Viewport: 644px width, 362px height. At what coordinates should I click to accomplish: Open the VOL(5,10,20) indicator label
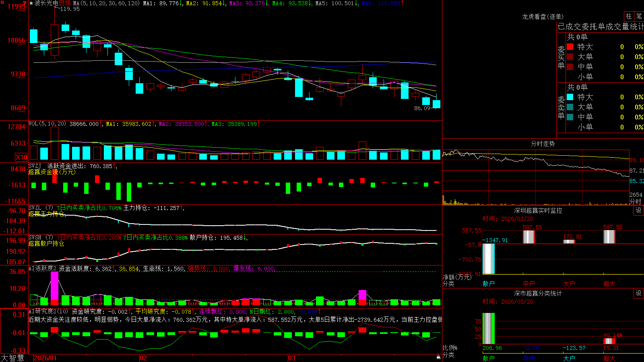47,124
